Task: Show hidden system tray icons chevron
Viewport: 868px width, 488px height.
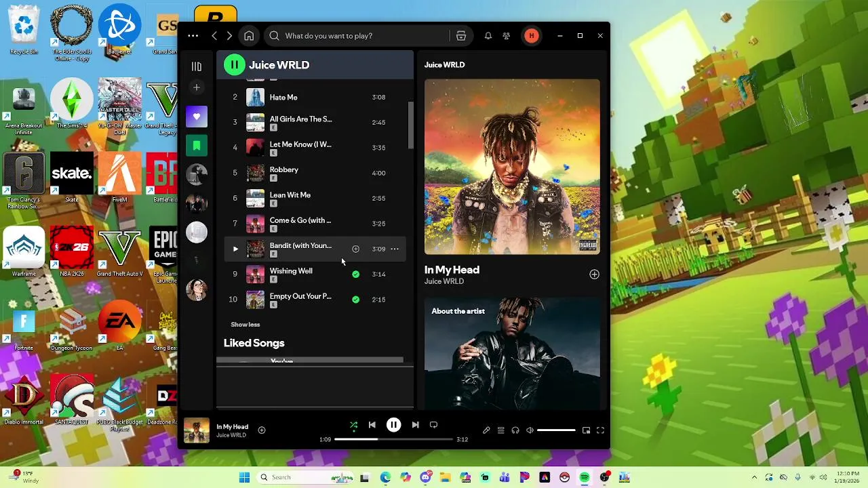Action: click(754, 477)
